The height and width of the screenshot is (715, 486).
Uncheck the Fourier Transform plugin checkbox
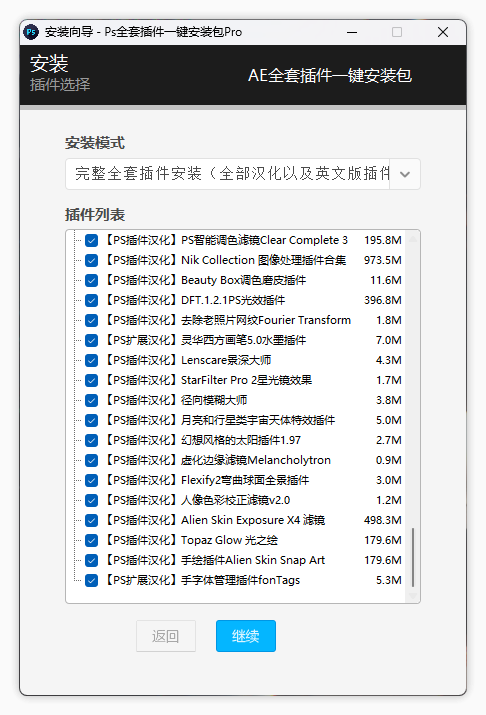(92, 321)
